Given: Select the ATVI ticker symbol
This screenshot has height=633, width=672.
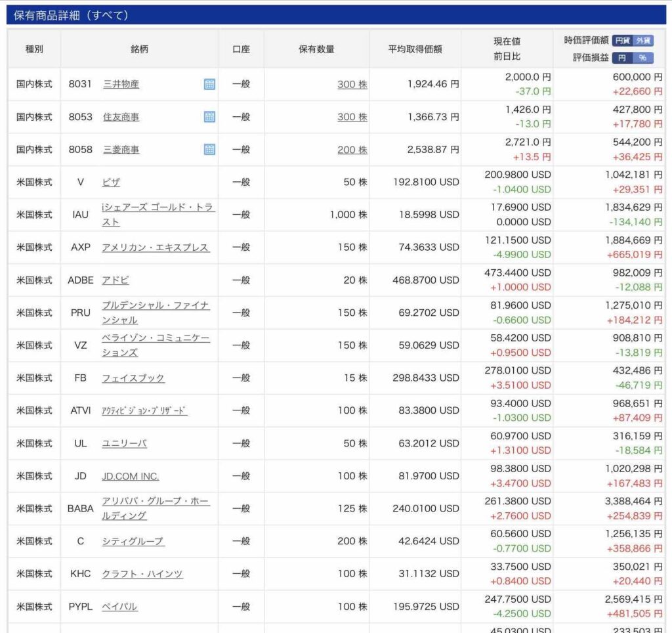Looking at the screenshot, I should (x=81, y=410).
